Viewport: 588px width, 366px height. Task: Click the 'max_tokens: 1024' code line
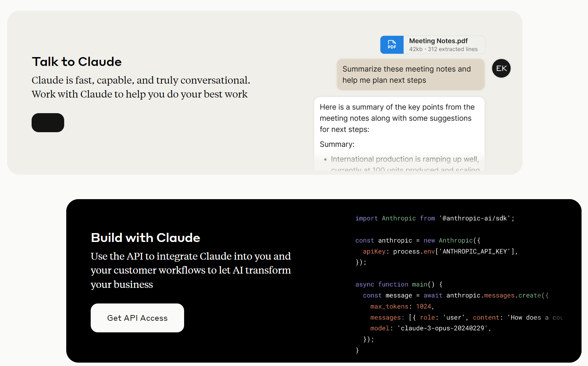pyautogui.click(x=402, y=307)
